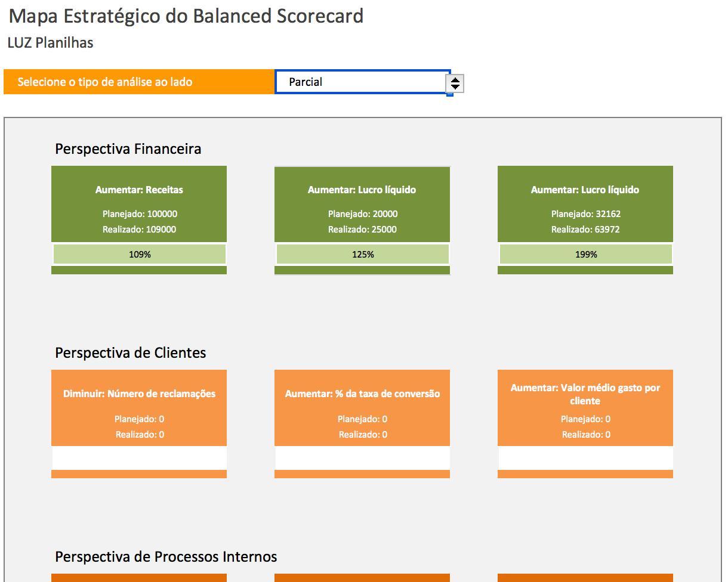Click the Perspectiva Financeira heading

128,149
